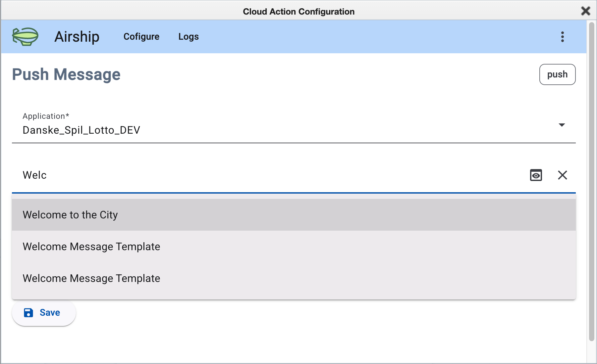The width and height of the screenshot is (597, 364).
Task: Click the Airship title text
Action: pos(77,37)
